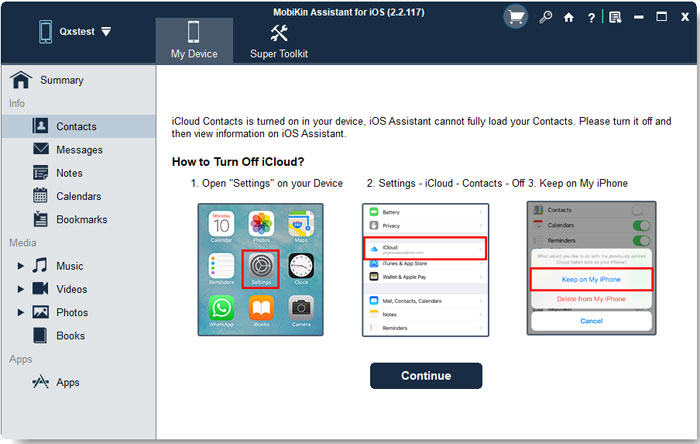Expand the Videos category arrow
Viewport: 700px width, 444px height.
coord(20,289)
